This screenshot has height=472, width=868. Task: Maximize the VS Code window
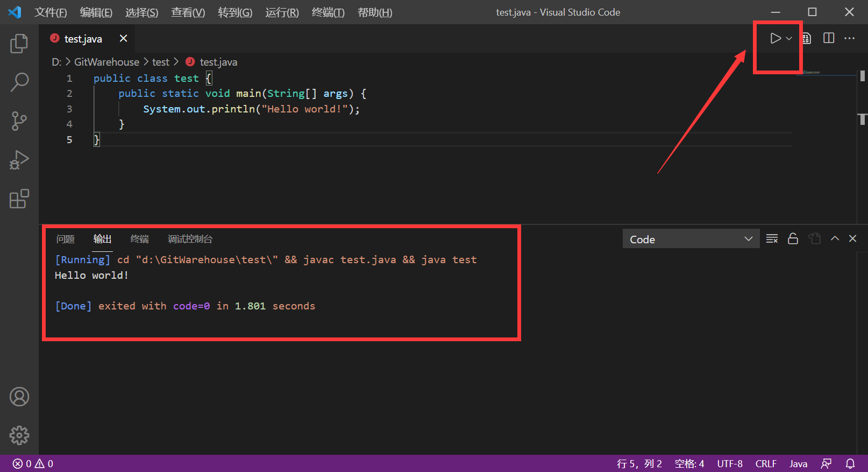(x=812, y=12)
